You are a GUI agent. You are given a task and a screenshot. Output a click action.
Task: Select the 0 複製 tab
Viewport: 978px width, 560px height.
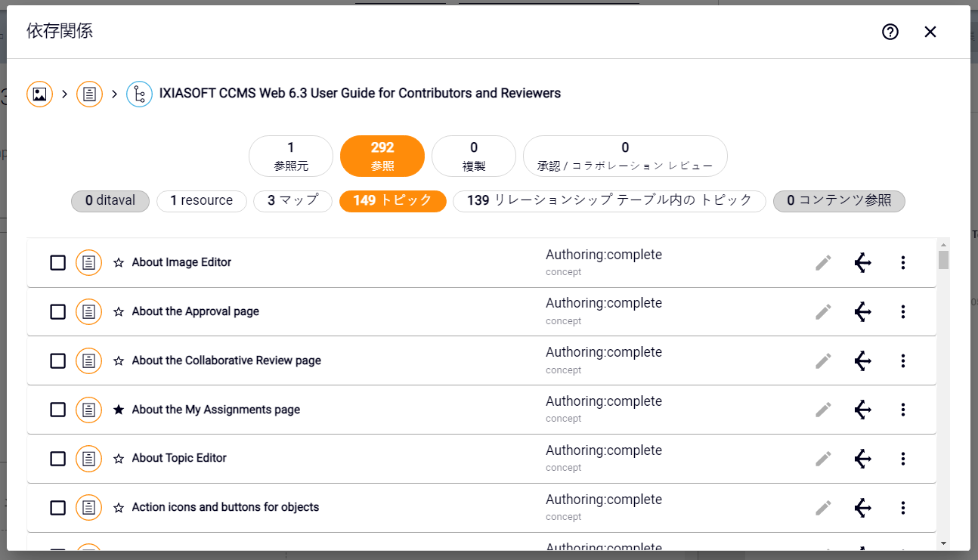(x=474, y=156)
